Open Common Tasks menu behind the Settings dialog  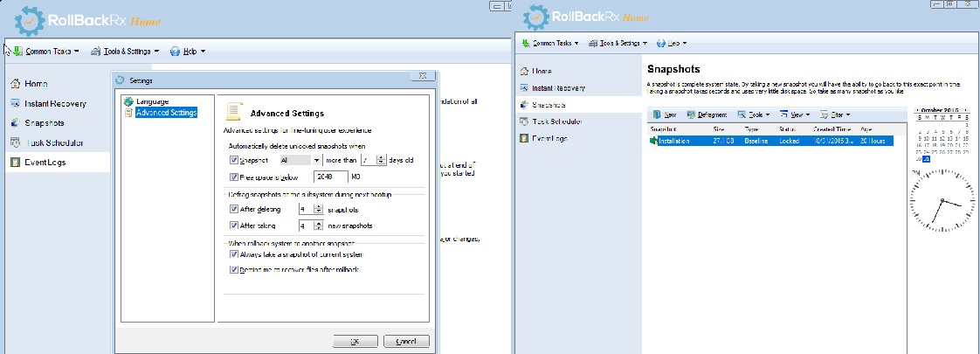tap(46, 52)
